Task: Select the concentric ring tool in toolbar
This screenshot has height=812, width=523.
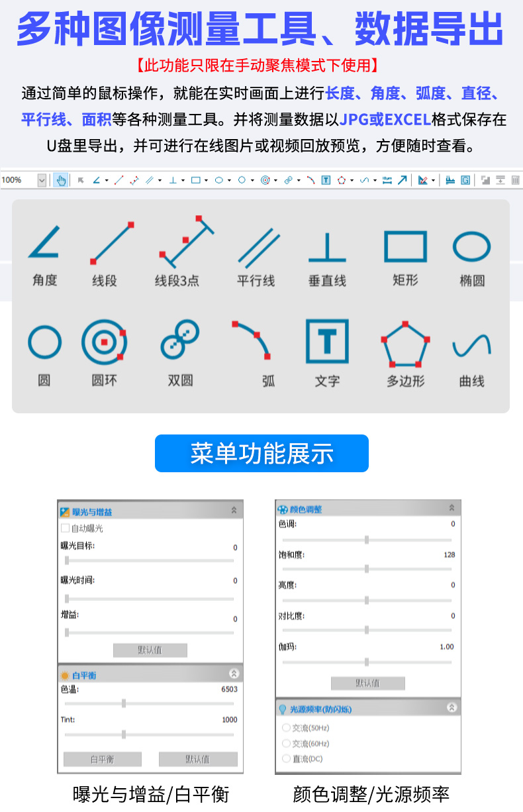Action: pos(265,180)
